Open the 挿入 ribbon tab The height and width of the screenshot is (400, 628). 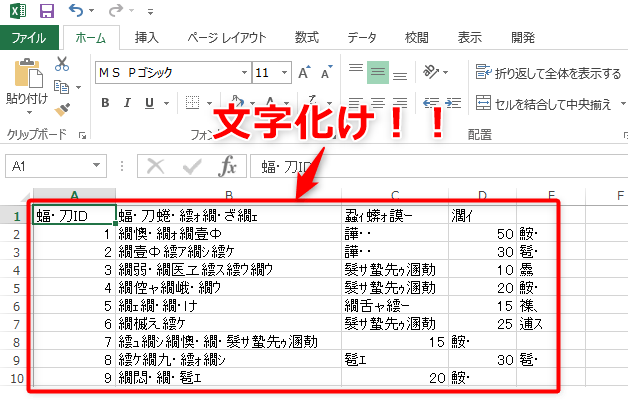coord(147,38)
